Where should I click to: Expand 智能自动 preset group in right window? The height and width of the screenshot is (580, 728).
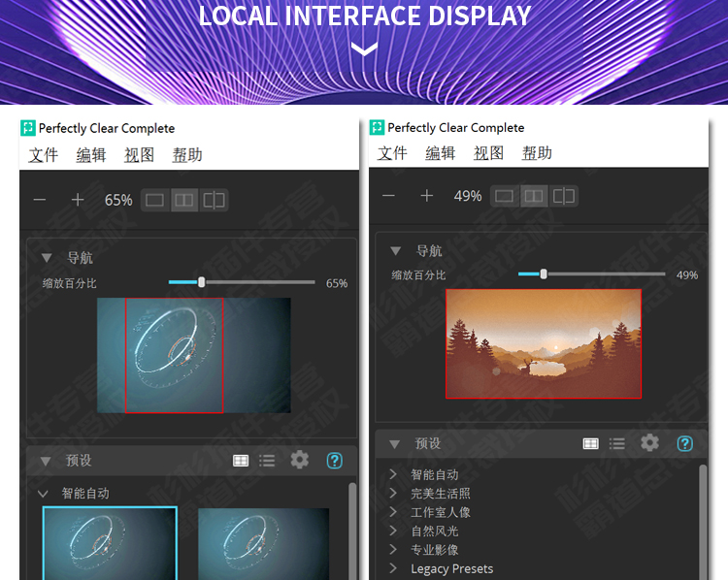pyautogui.click(x=393, y=474)
